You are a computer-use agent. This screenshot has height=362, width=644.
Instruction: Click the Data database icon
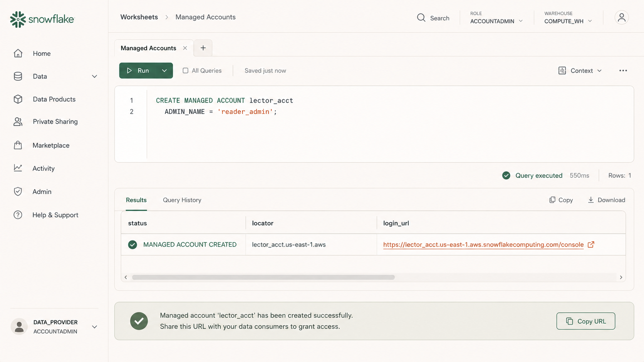coord(18,76)
